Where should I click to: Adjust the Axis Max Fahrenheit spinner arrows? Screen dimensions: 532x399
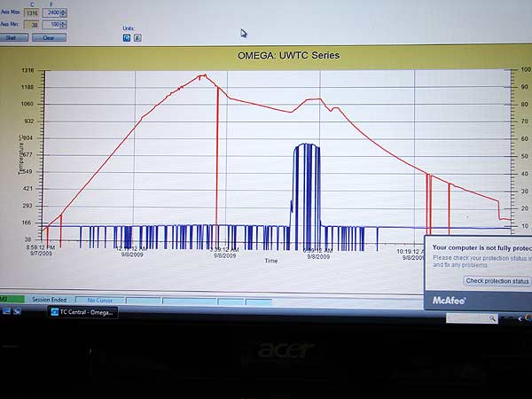(64, 13)
